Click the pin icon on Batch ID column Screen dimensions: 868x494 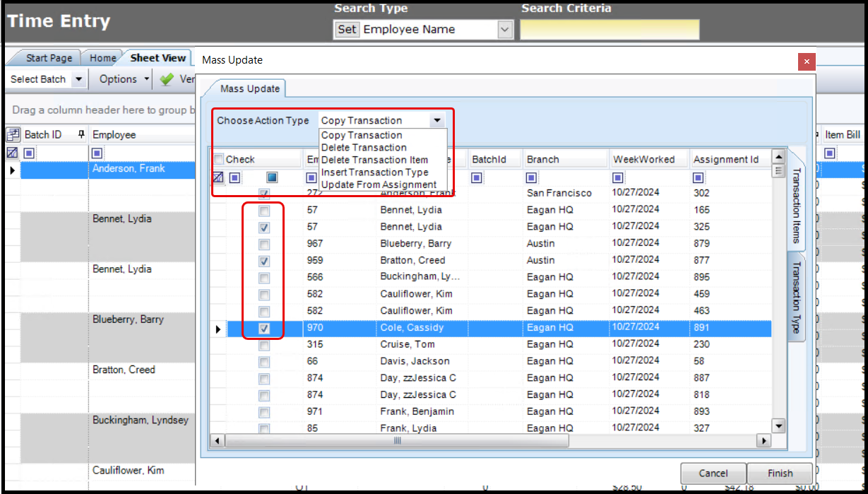[81, 134]
